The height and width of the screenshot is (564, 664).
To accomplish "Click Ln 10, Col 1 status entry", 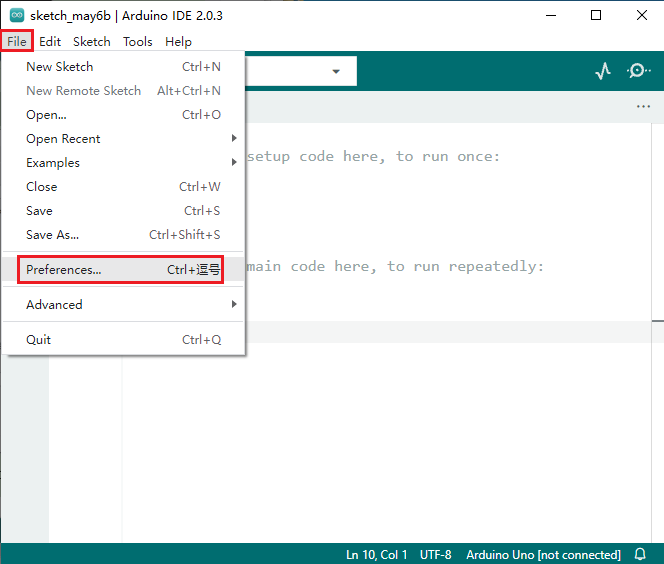I will coord(376,555).
